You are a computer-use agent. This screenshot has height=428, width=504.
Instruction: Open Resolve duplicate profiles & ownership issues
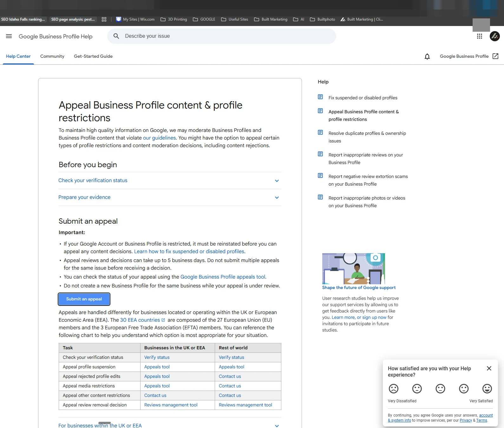[367, 137]
